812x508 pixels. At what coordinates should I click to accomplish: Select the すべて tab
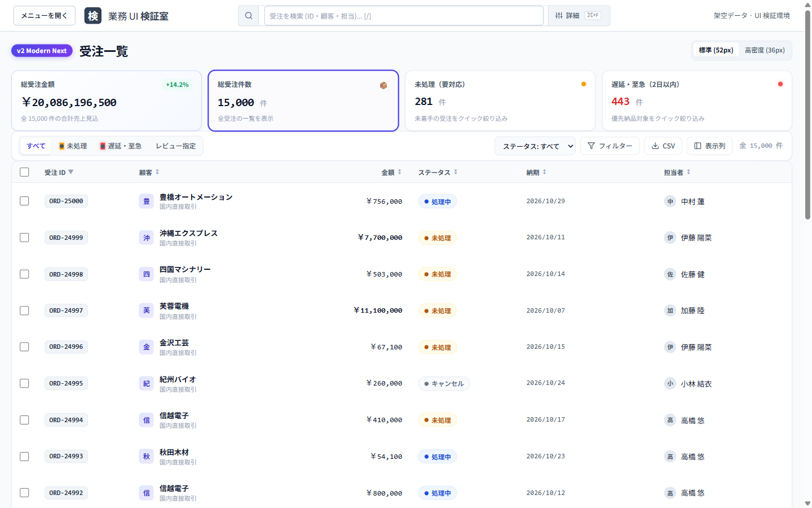point(36,146)
